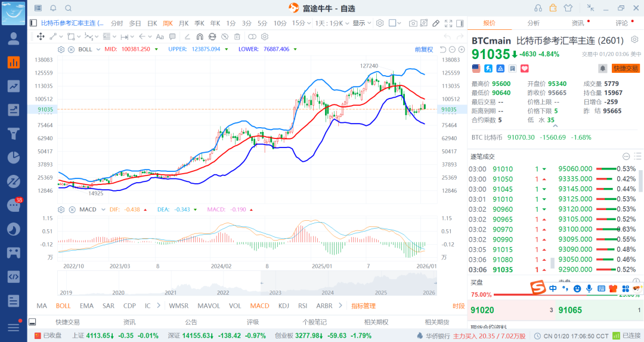Open 指标管理 indicator management
Viewport: 644px width, 342px height.
click(x=363, y=306)
